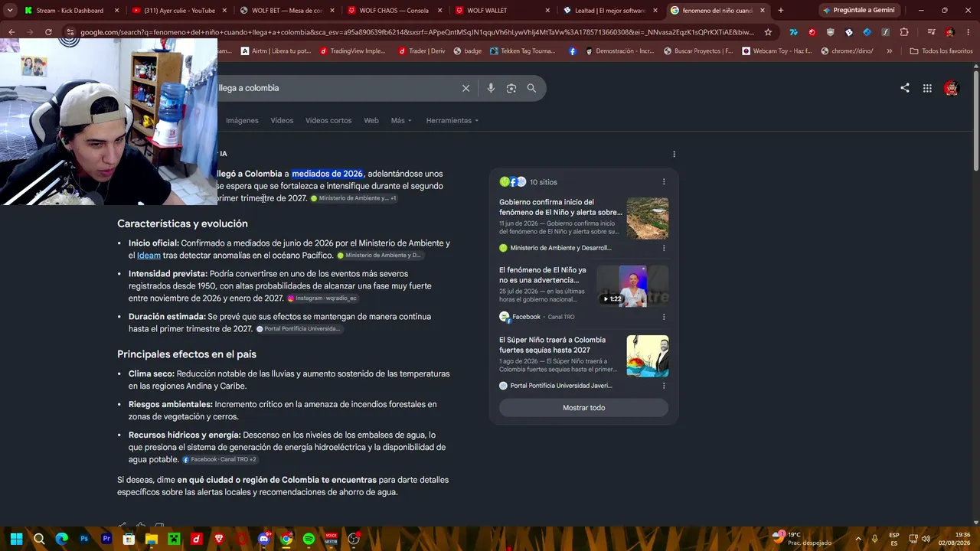This screenshot has height=551, width=980.
Task: Open options for Canal TRO Facebook source
Action: point(664,317)
